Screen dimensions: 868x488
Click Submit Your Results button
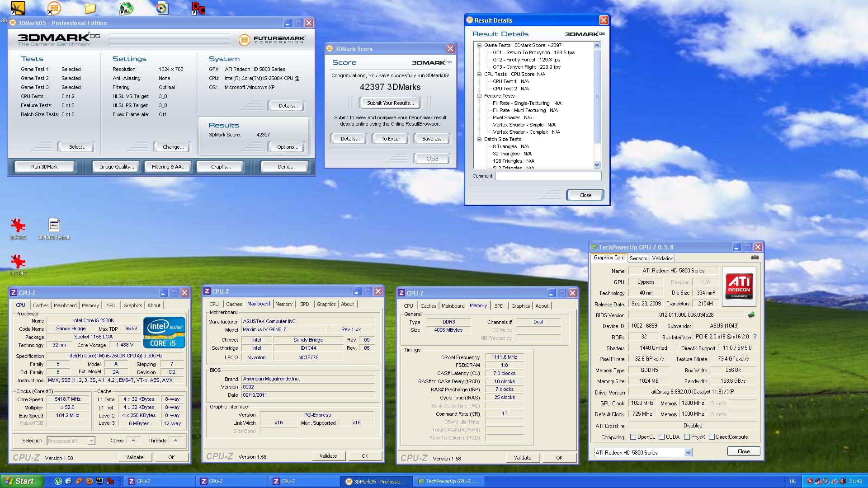point(390,103)
